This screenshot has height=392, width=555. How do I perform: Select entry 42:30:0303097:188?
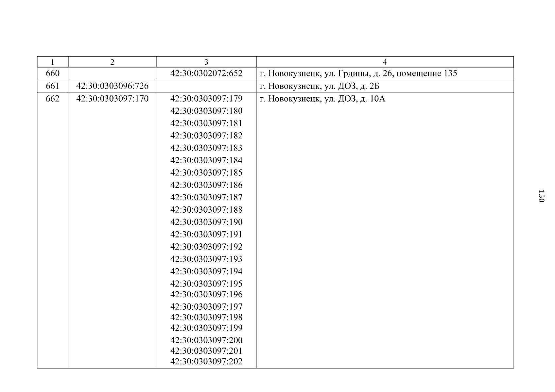point(206,210)
